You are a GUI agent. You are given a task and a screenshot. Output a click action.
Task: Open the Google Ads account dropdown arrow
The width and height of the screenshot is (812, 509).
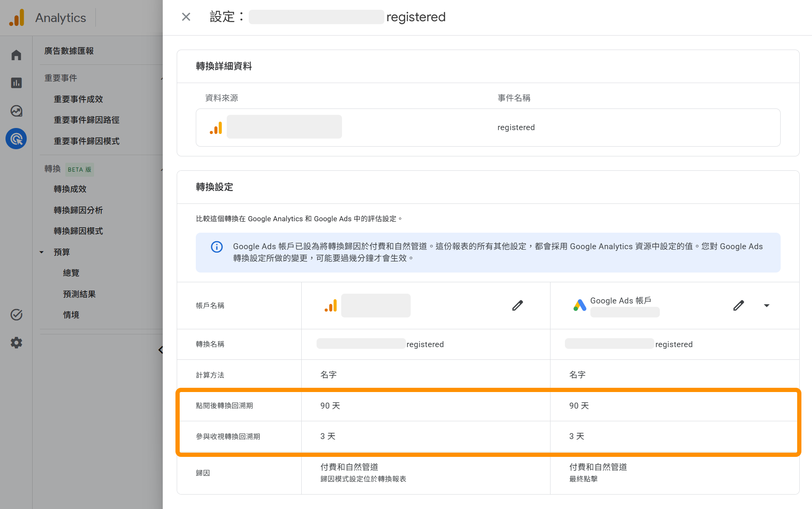(x=766, y=306)
